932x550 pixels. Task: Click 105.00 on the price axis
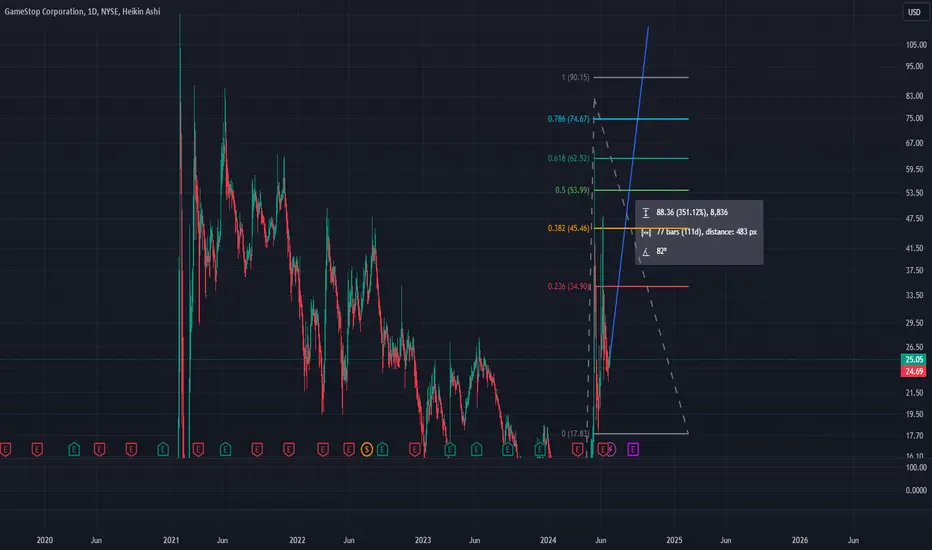[x=916, y=45]
